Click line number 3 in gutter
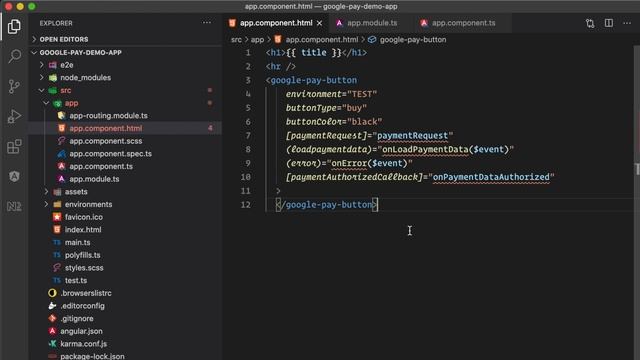Screen dimensions: 640x360 [x=248, y=80]
